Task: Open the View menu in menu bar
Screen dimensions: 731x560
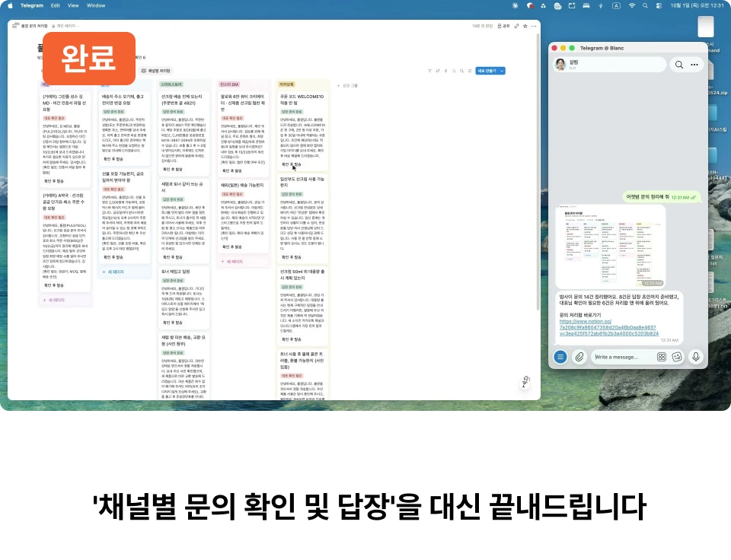Action: 73,5
